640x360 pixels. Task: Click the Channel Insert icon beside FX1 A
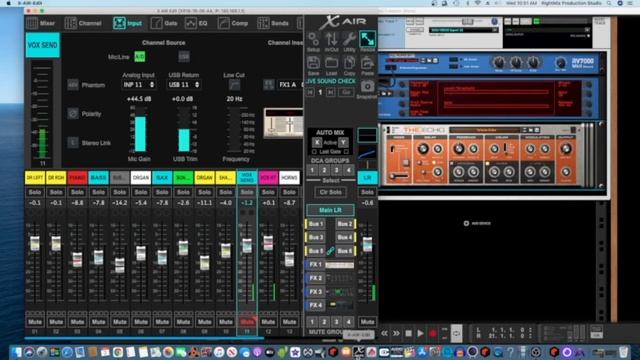click(x=269, y=85)
